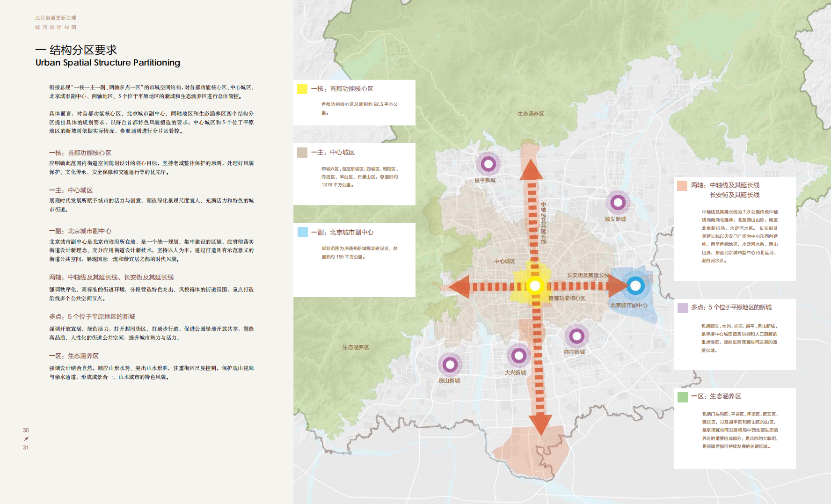Click the "Urban Spatial Structure Partitioning" heading
831x504 pixels.
108,63
